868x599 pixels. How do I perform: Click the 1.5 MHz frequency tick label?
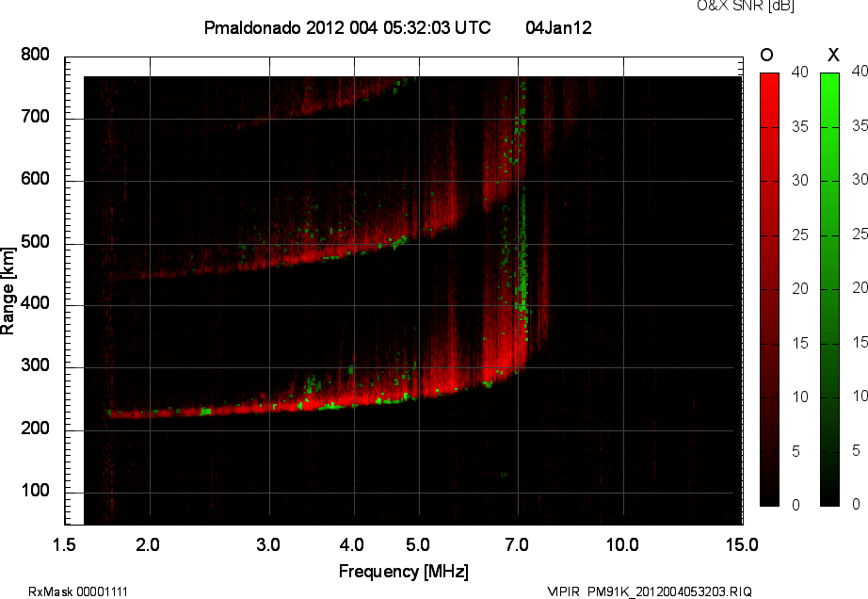(64, 544)
